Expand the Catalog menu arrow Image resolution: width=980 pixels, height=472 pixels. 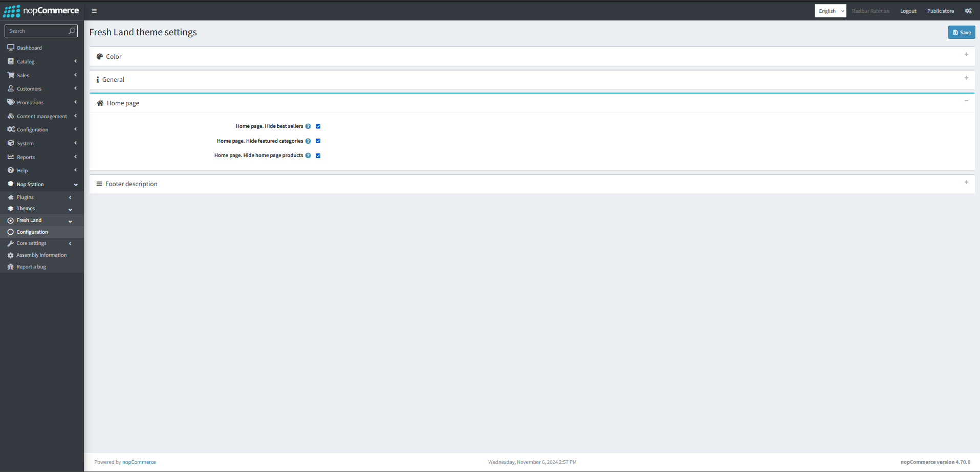[75, 61]
